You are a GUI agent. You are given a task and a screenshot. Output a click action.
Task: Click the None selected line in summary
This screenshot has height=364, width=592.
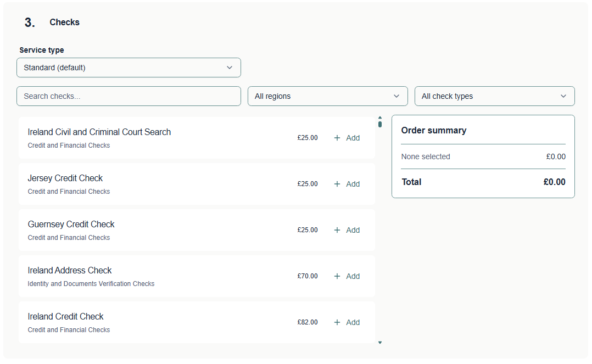point(426,156)
